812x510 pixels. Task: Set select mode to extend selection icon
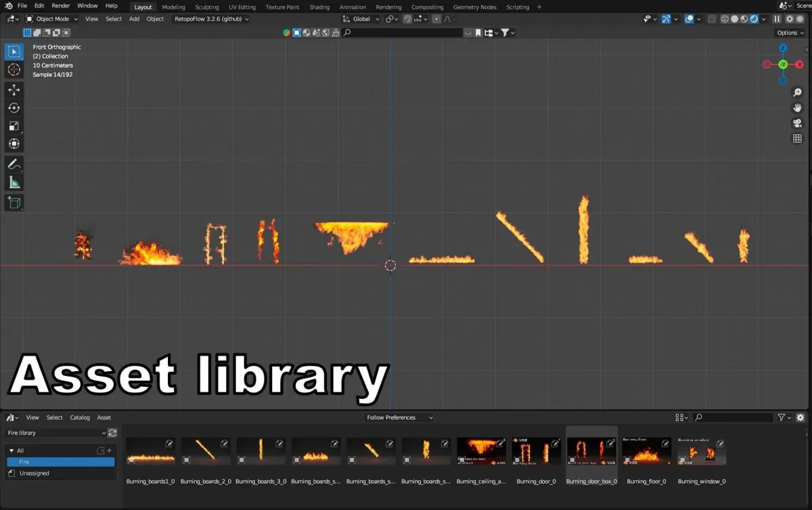click(x=37, y=33)
